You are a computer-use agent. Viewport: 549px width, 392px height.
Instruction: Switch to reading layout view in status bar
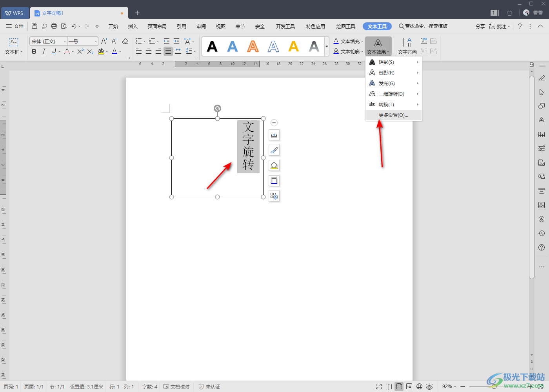point(389,387)
